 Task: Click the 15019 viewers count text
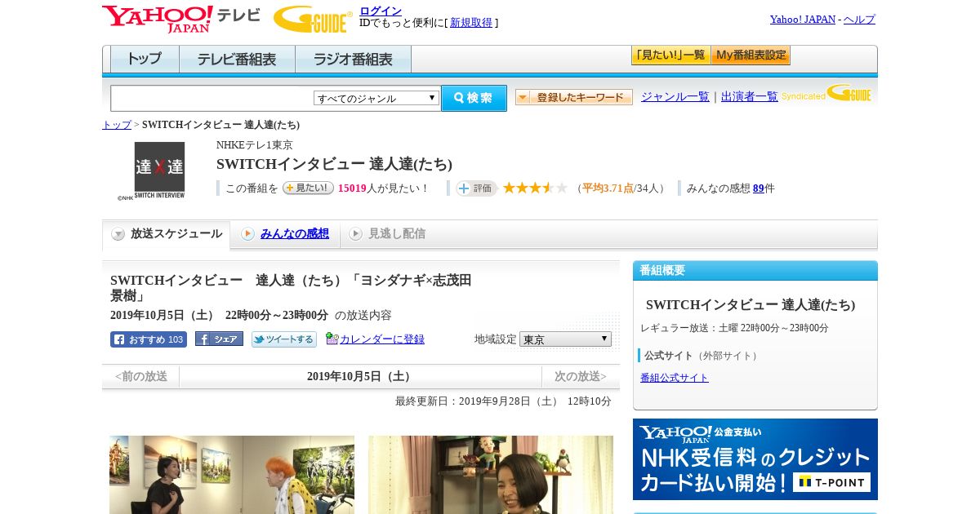point(352,188)
